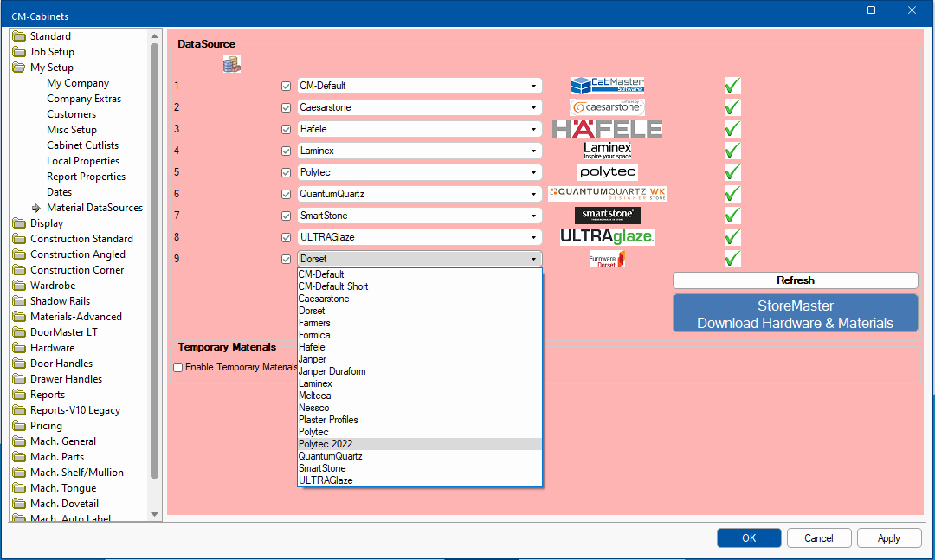Click the QuantumQuartz WK Stone logo
935x560 pixels.
[x=608, y=194]
